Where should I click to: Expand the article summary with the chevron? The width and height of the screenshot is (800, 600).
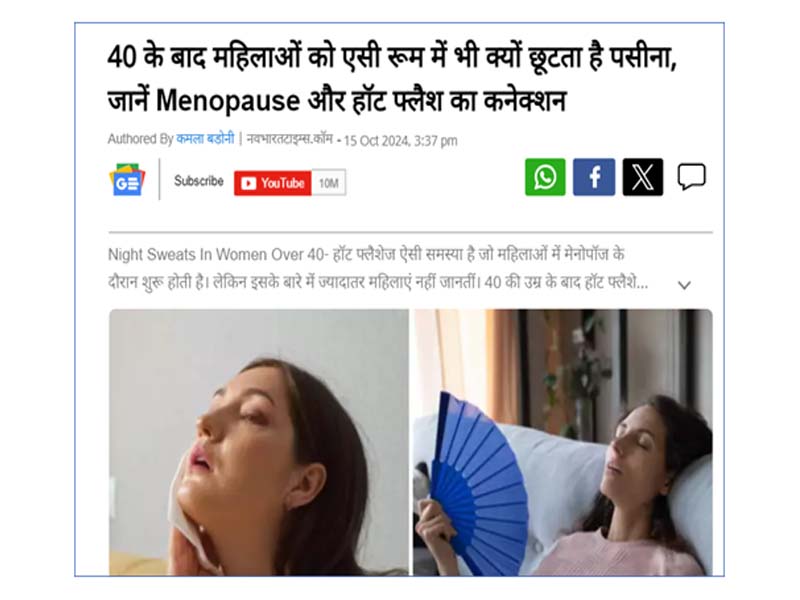(684, 285)
